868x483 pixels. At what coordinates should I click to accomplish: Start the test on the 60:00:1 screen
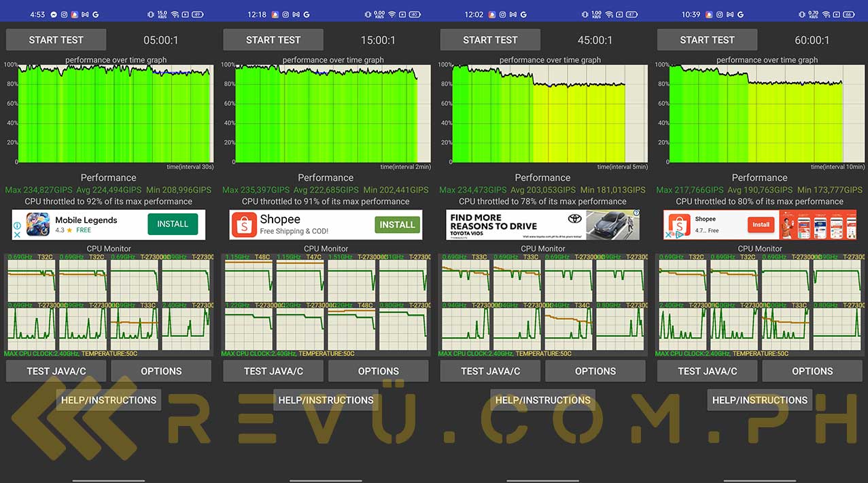707,40
